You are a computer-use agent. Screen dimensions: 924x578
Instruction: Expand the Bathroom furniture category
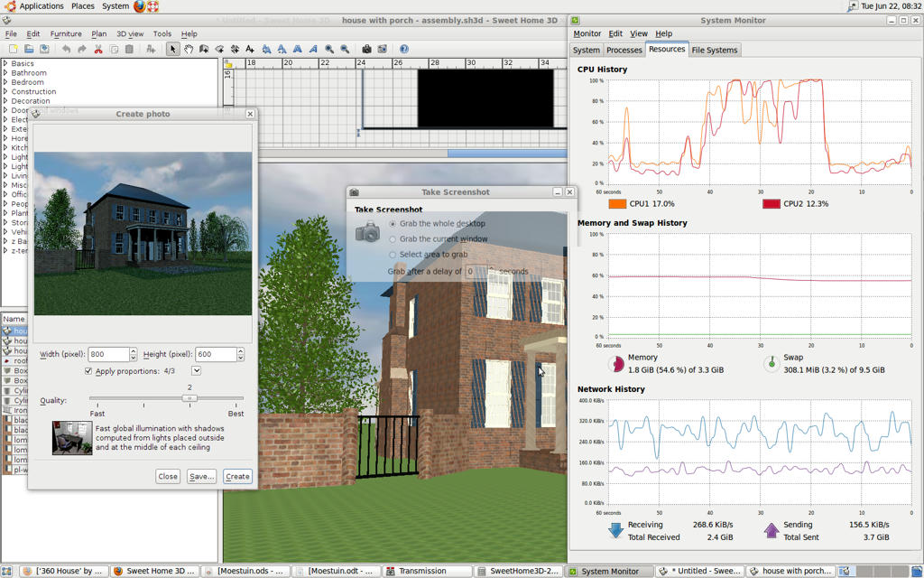pyautogui.click(x=5, y=72)
